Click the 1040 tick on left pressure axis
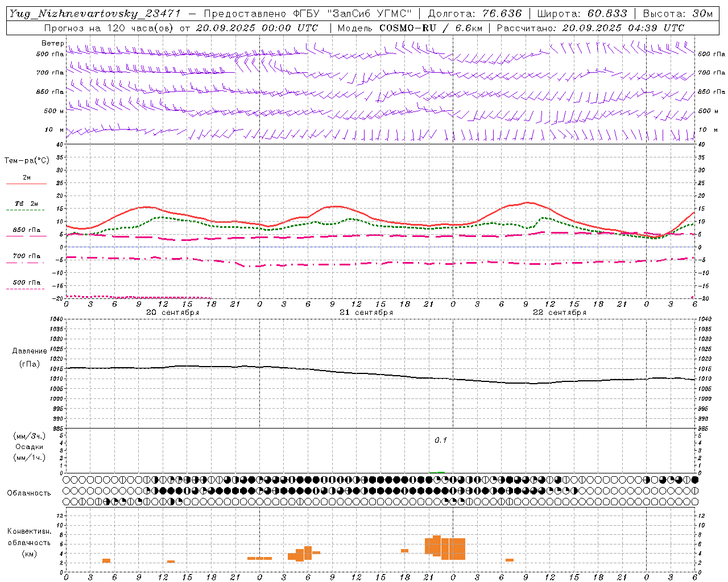Image resolution: width=728 pixels, height=582 pixels. tap(55, 319)
